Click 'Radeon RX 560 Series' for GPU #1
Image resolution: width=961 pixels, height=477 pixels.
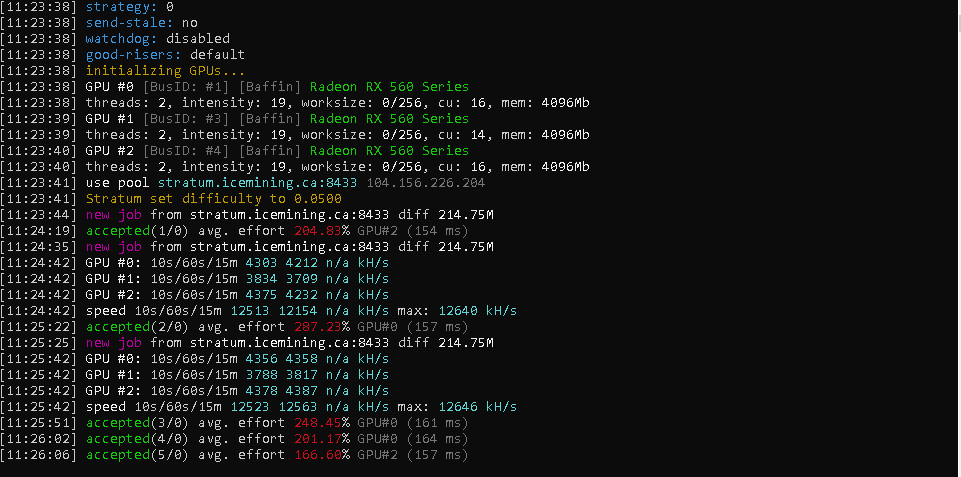pos(389,118)
